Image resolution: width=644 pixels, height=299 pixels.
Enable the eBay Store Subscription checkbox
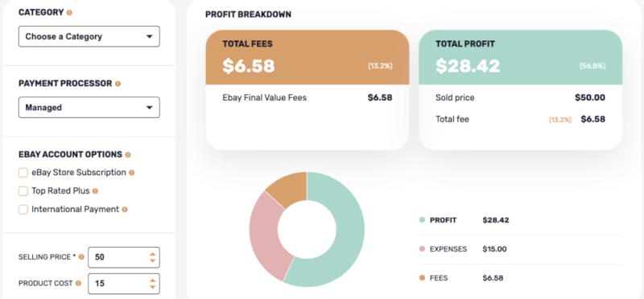23,173
